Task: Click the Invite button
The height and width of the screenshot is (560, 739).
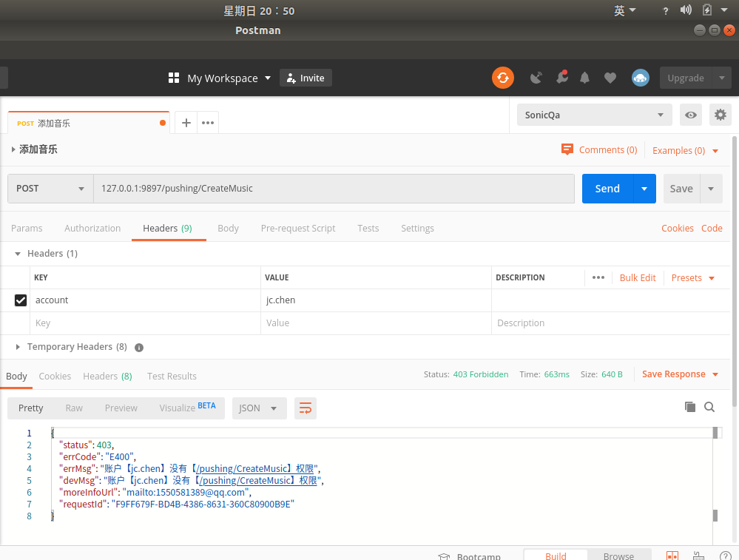Action: (x=306, y=78)
